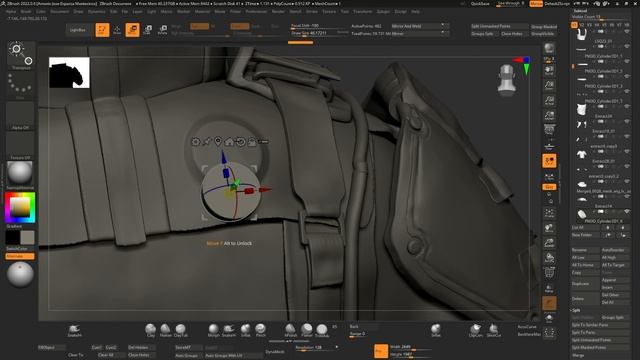Image resolution: width=640 pixels, height=360 pixels.
Task: Open the Texture Off selector
Action: click(20, 146)
